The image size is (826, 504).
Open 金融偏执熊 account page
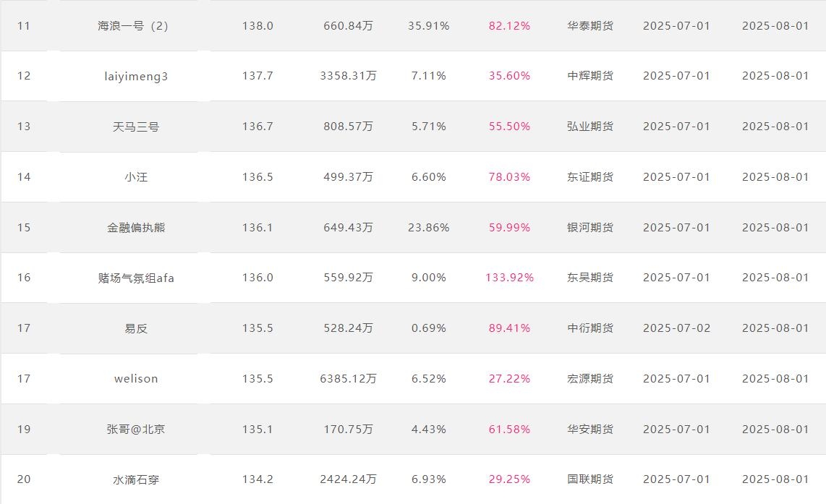pyautogui.click(x=136, y=228)
